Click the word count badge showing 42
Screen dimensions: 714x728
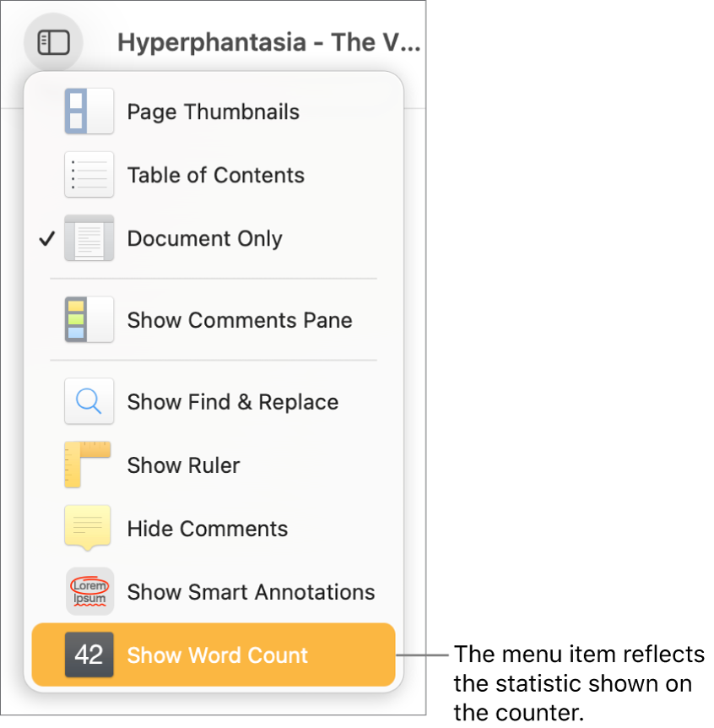click(x=89, y=655)
